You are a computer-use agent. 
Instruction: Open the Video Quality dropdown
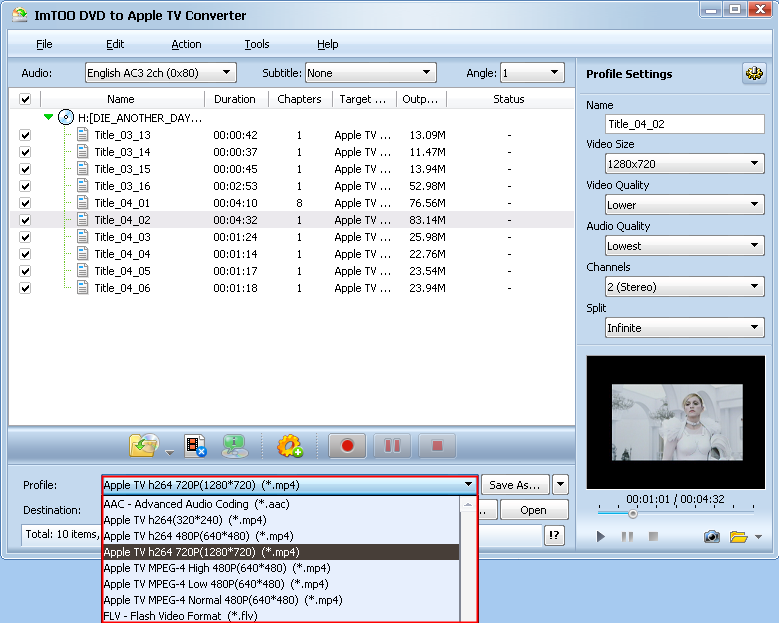[684, 205]
